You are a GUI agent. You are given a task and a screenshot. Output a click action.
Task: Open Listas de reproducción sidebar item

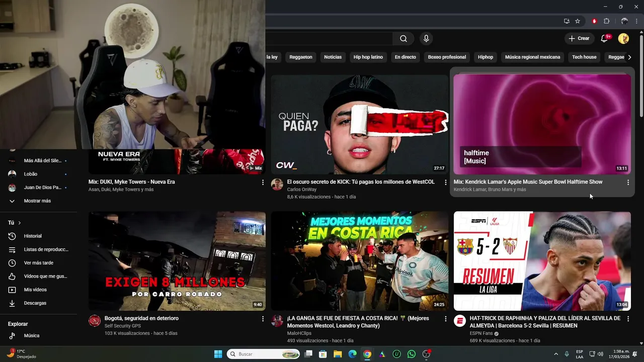click(38, 249)
